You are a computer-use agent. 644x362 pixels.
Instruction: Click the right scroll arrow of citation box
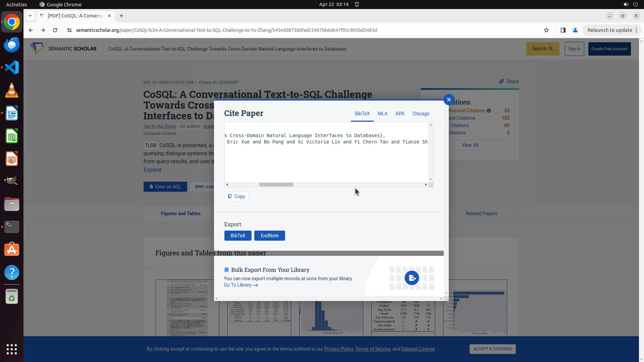[426, 185]
